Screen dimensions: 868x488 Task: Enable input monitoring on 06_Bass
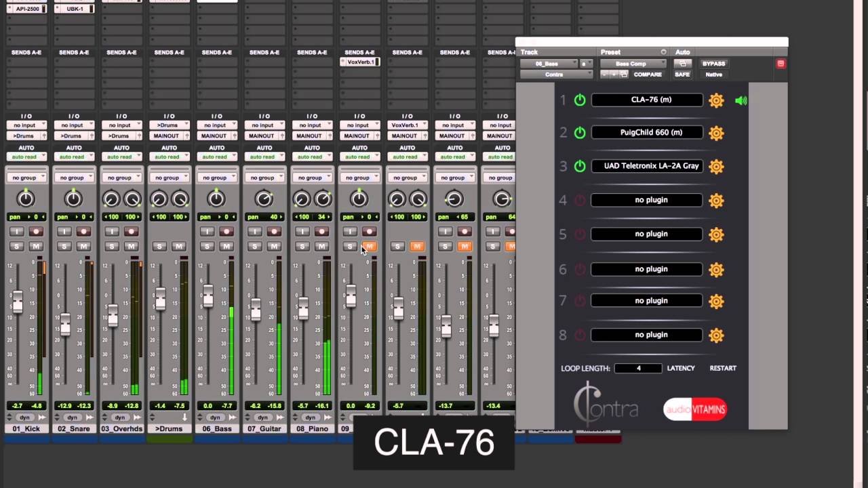pyautogui.click(x=207, y=232)
